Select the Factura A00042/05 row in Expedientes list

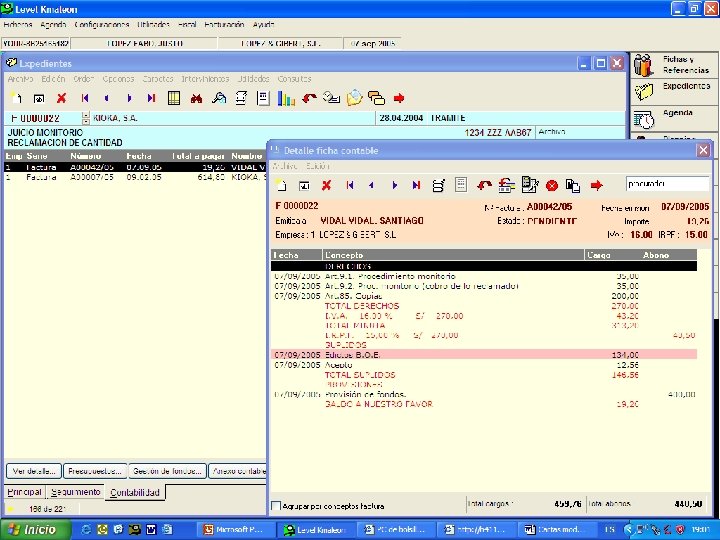[135, 167]
